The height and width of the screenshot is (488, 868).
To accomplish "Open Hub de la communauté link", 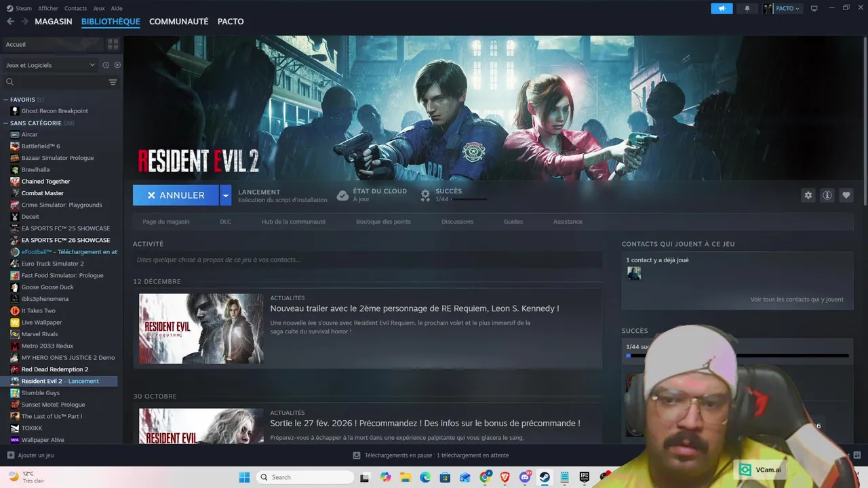I will [x=294, y=222].
